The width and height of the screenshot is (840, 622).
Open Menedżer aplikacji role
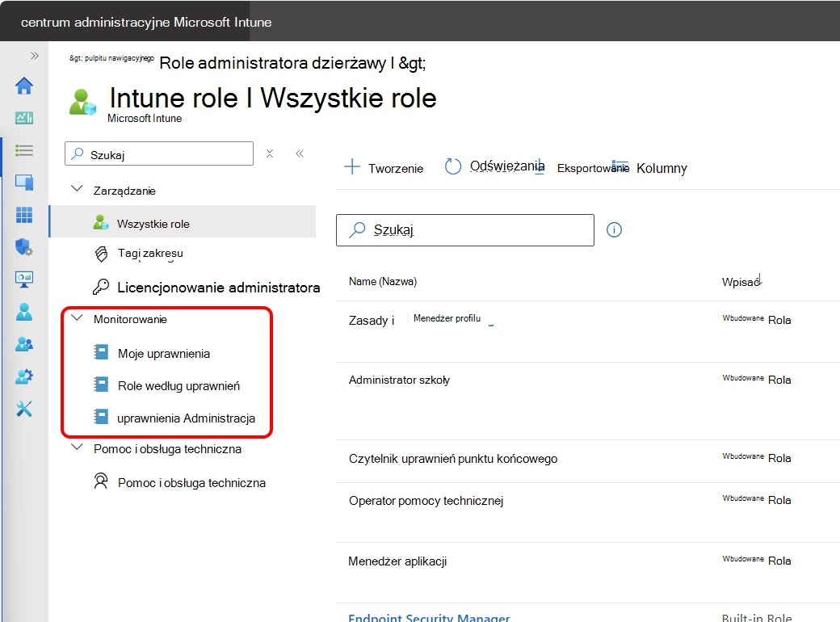397,561
